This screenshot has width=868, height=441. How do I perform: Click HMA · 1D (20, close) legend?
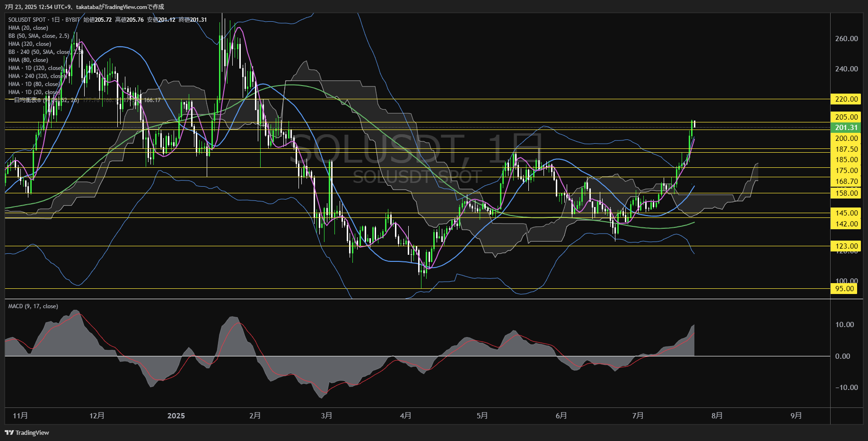click(34, 92)
